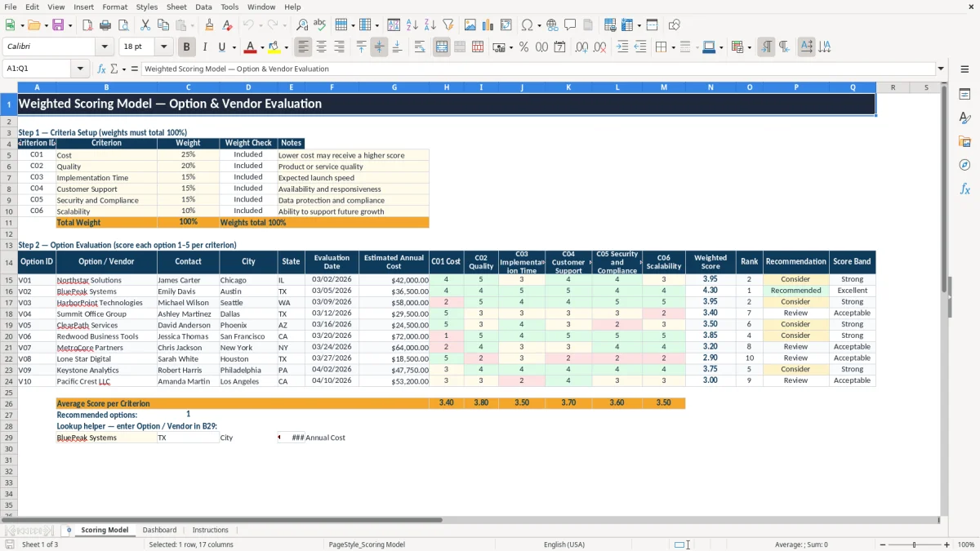Open the Paste options dropdown arrow

(192, 25)
